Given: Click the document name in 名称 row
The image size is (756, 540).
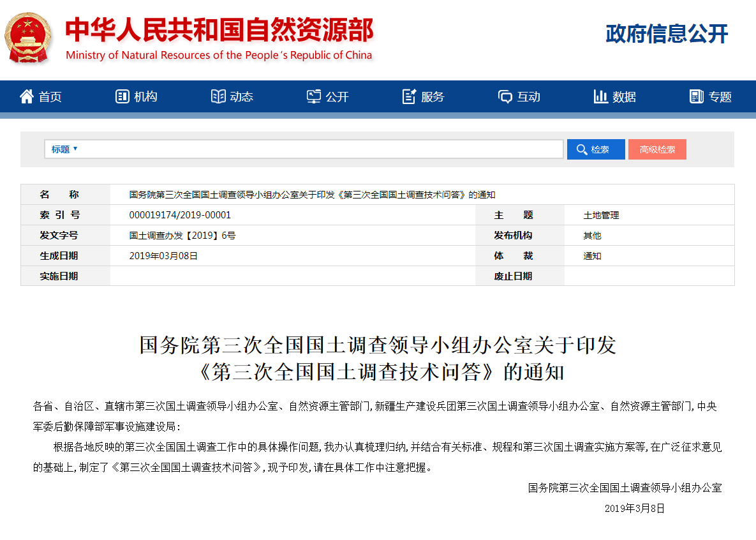Looking at the screenshot, I should tap(312, 195).
